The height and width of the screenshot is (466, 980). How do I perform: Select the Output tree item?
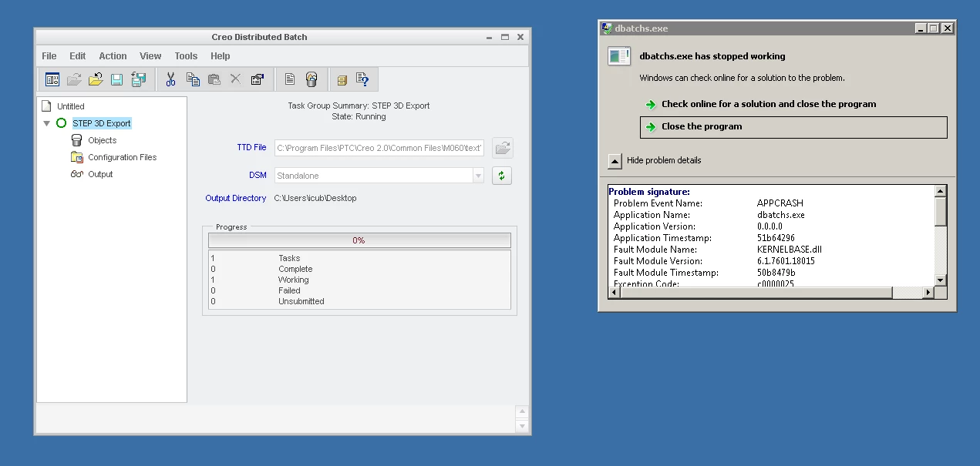[x=100, y=174]
